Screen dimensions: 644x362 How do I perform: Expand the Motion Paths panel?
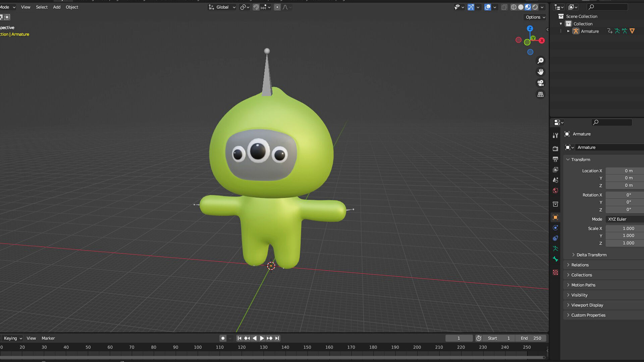pyautogui.click(x=568, y=285)
